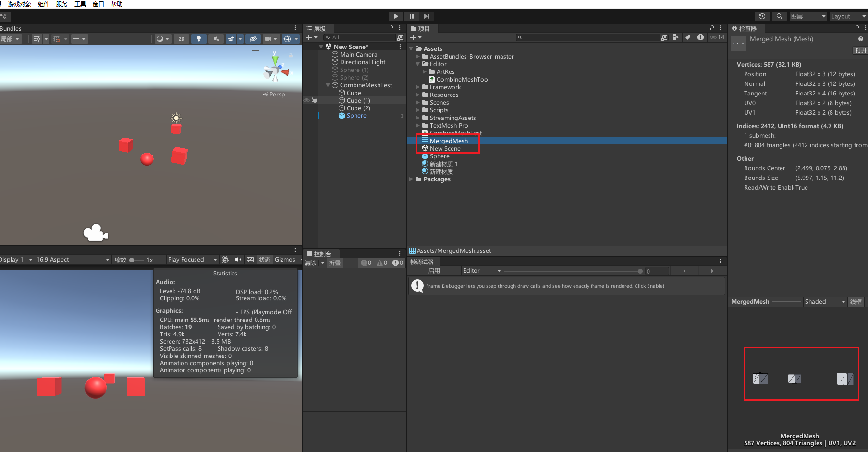Collapse the CombineMeshTest hierarchy object
This screenshot has width=868, height=452.
[328, 85]
